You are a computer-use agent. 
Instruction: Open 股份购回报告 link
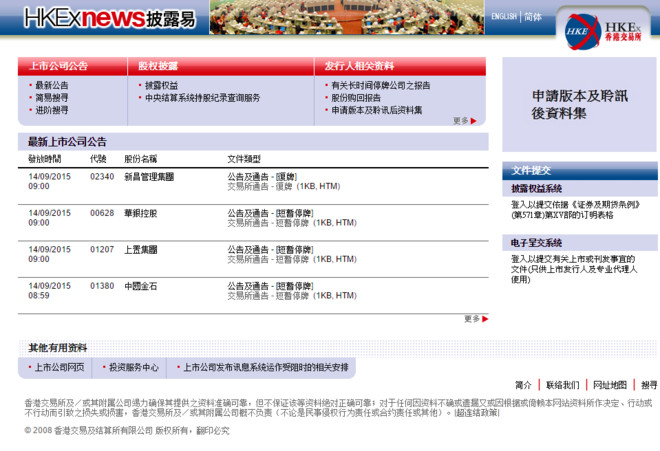click(x=356, y=98)
